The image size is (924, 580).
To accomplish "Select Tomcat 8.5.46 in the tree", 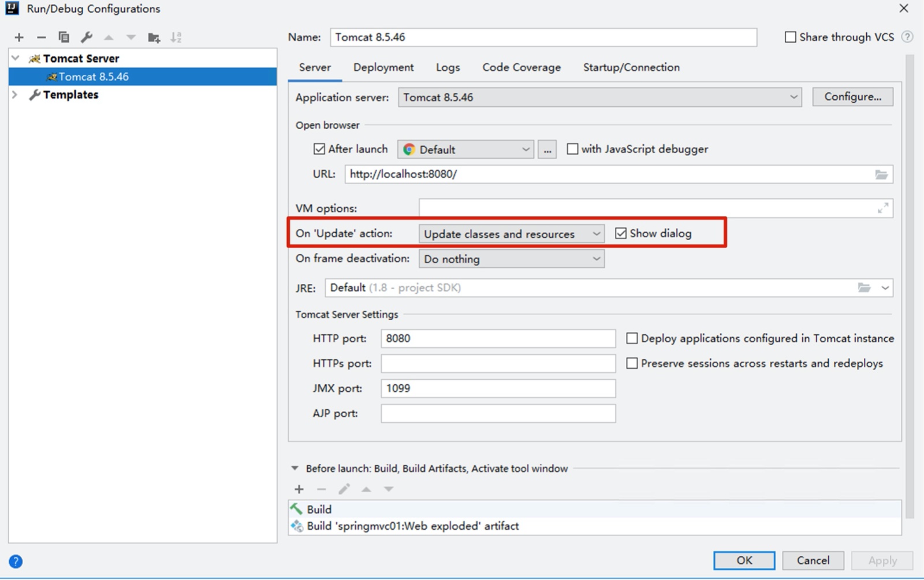I will [x=143, y=77].
